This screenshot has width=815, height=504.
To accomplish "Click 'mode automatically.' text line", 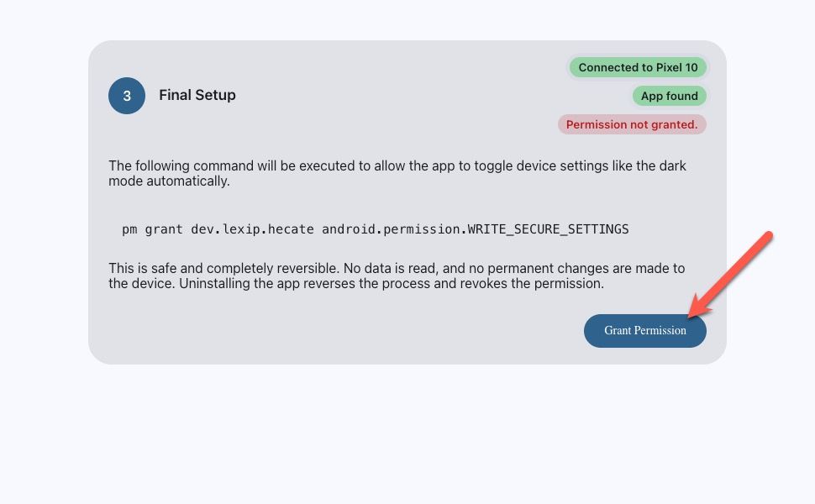I will coord(169,181).
